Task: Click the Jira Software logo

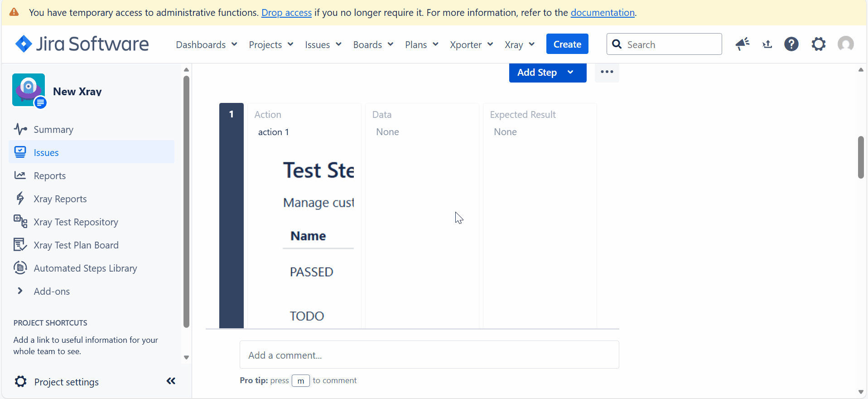Action: coord(82,44)
